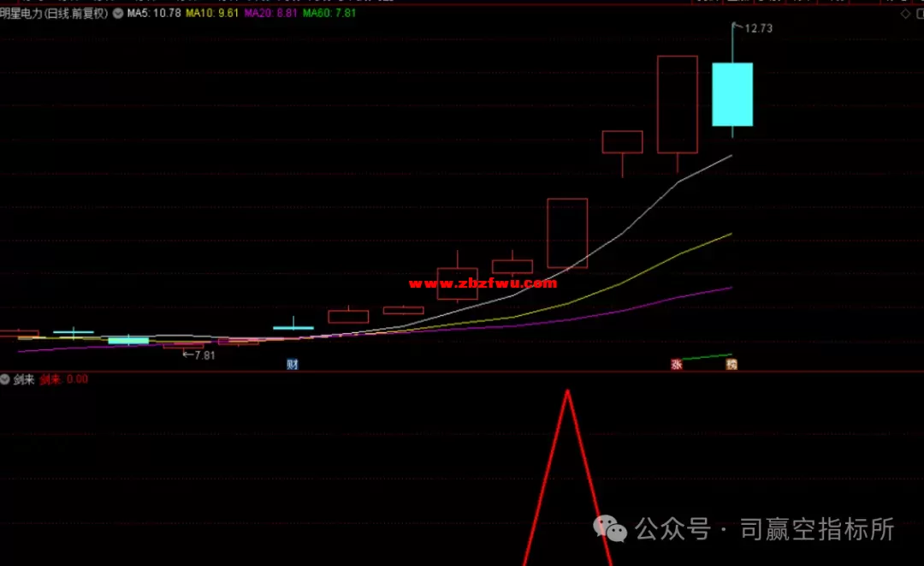This screenshot has height=566, width=924.
Task: Click the red peak of the 剑来 signal line
Action: 567,392
